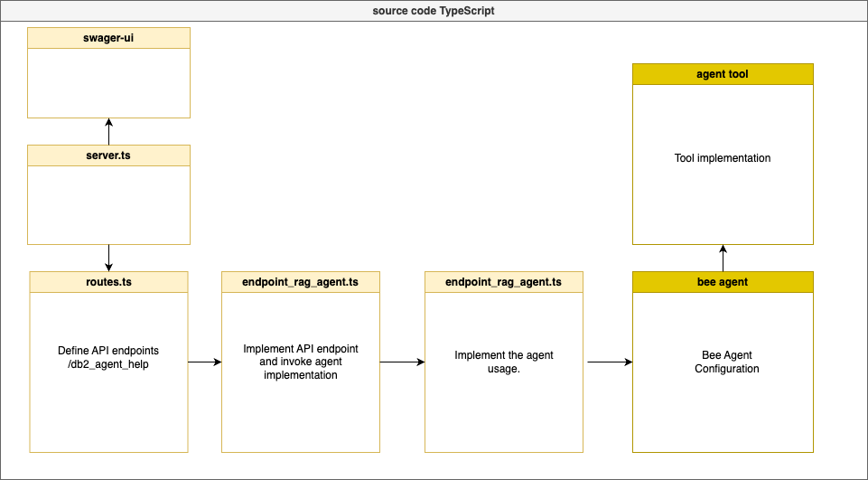The height and width of the screenshot is (480, 868).
Task: Select the 'source code TypeScript' container title
Action: [434, 11]
